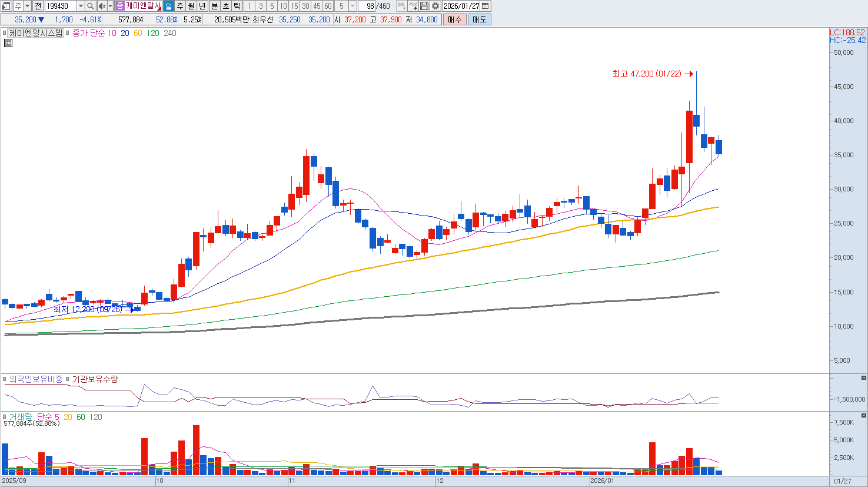Viewport: 868px width, 487px height.
Task: Close the foreign holdings indicator panel
Action: (863, 377)
